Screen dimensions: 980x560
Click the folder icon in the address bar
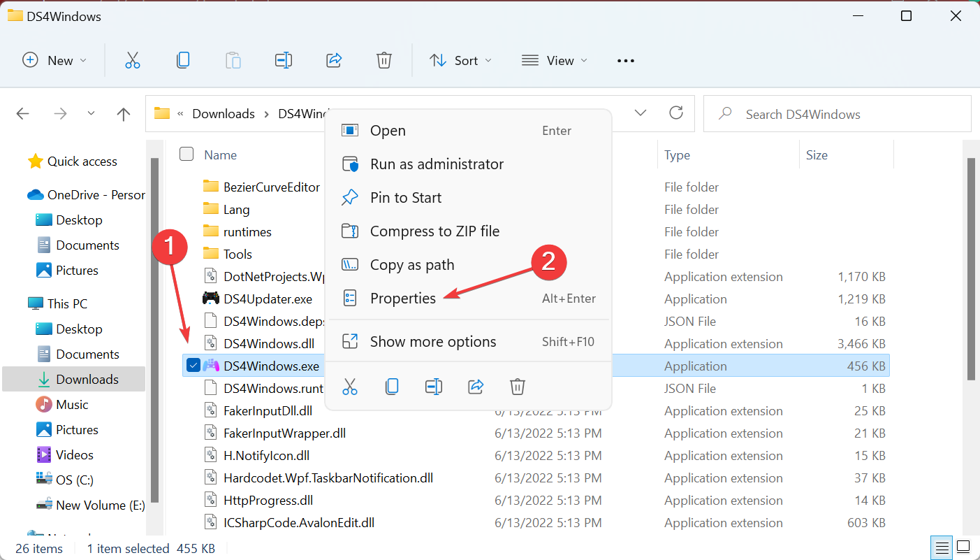[162, 113]
